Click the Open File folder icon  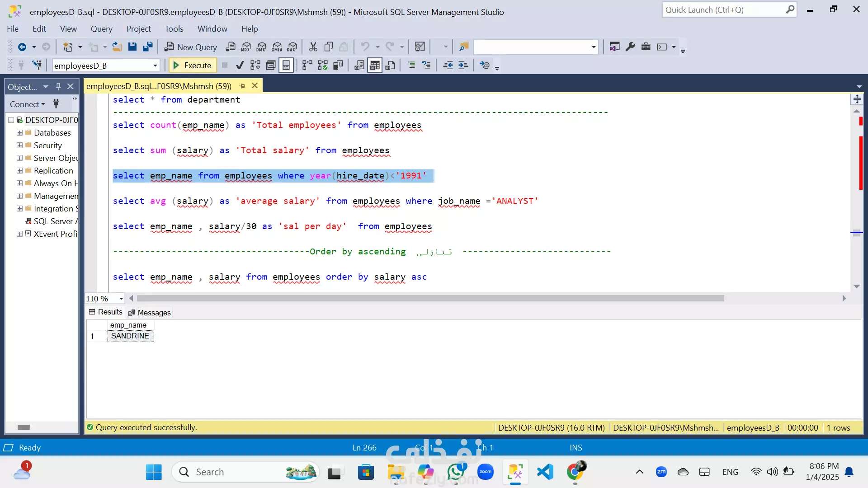pos(117,47)
